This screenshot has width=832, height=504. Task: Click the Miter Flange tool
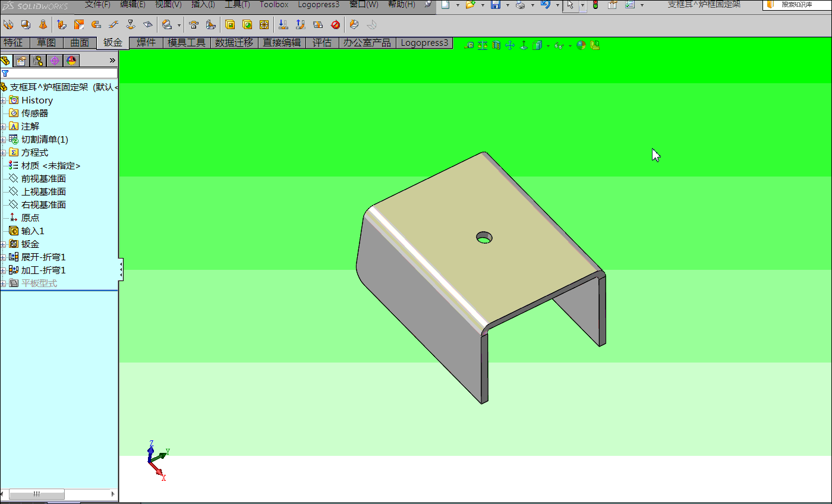(79, 25)
